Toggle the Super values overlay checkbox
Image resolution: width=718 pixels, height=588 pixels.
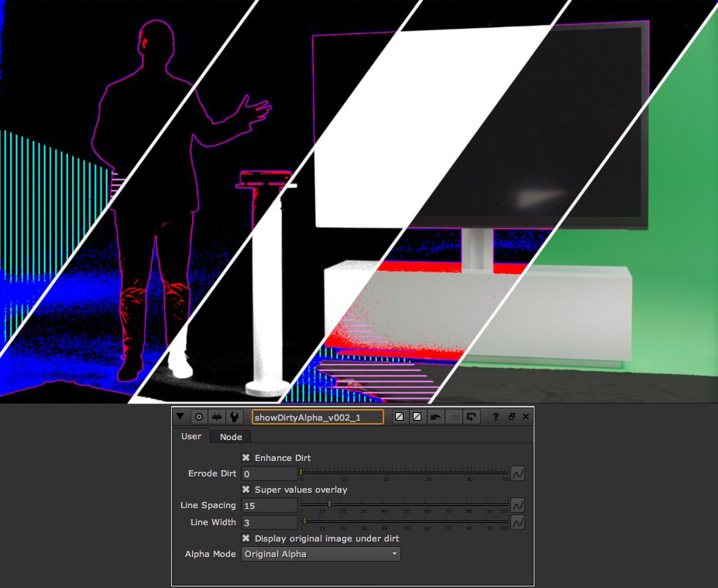click(x=246, y=490)
